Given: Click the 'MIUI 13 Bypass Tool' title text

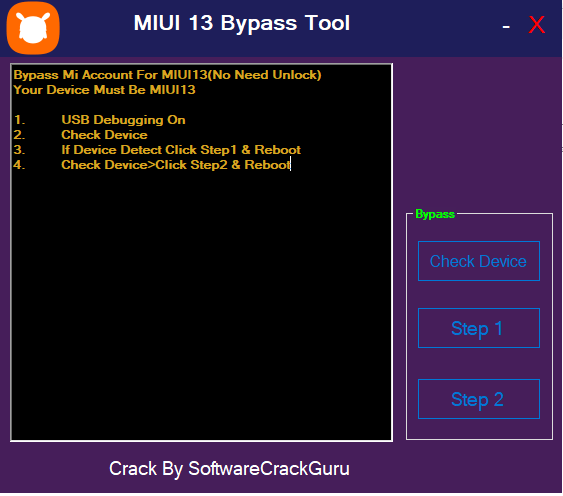Looking at the screenshot, I should (242, 23).
